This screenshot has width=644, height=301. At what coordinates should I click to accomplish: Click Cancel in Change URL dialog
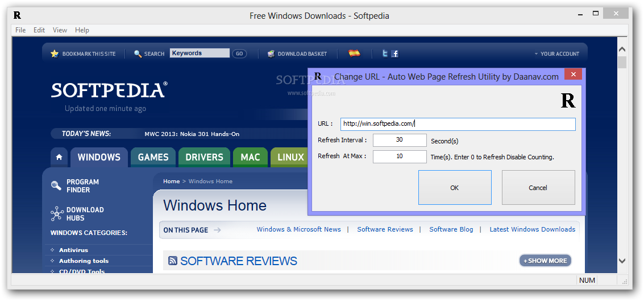[x=538, y=188]
